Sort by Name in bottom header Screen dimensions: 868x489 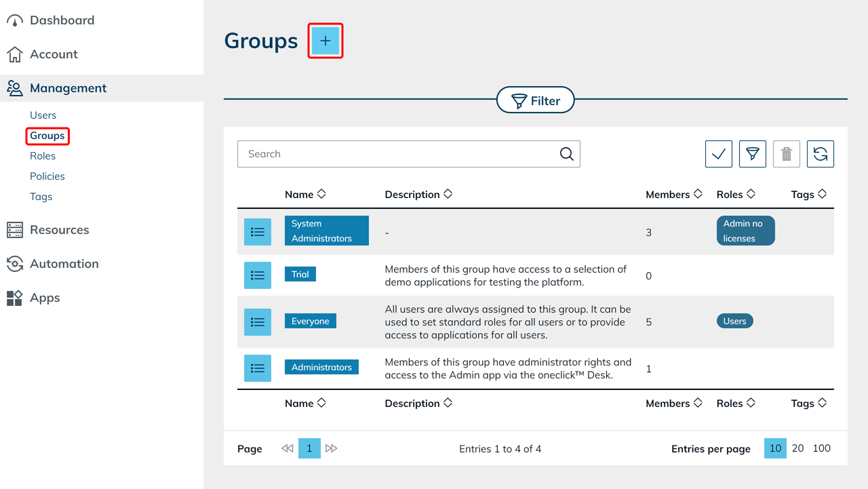pyautogui.click(x=305, y=403)
